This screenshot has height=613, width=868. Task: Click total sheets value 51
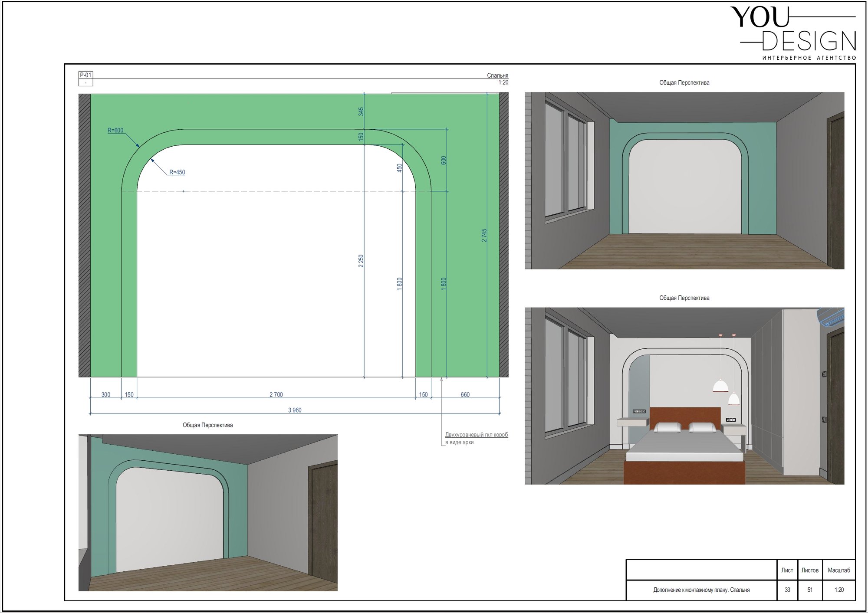pyautogui.click(x=810, y=590)
